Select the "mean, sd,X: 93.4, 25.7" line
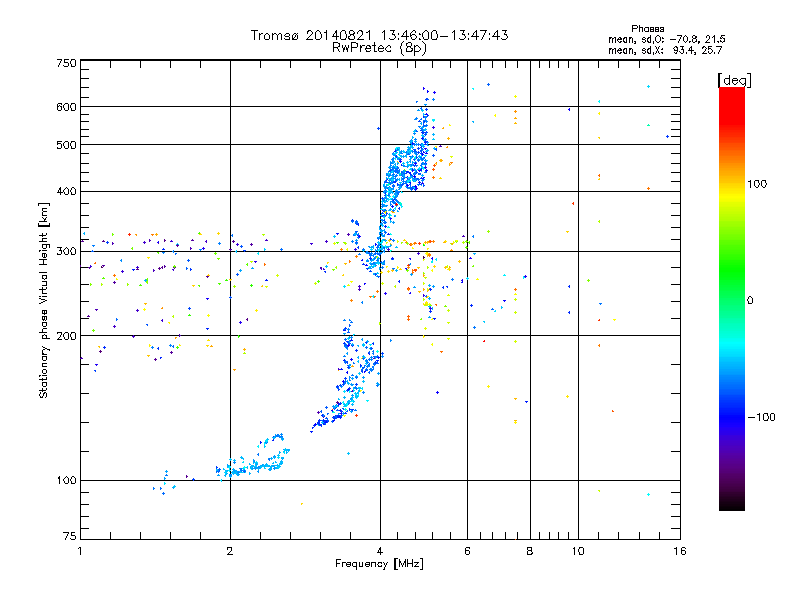 [x=665, y=50]
